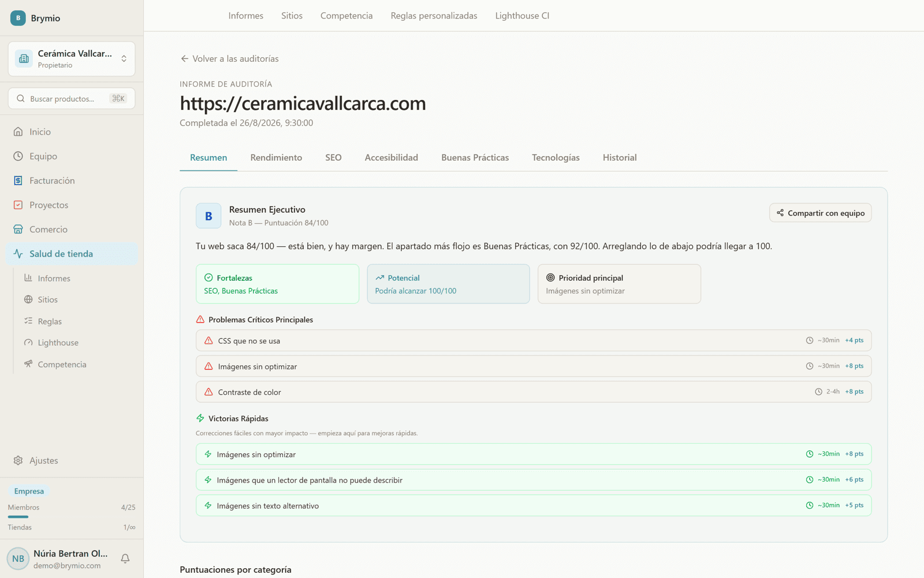Click the Sitios globe icon

(x=28, y=299)
